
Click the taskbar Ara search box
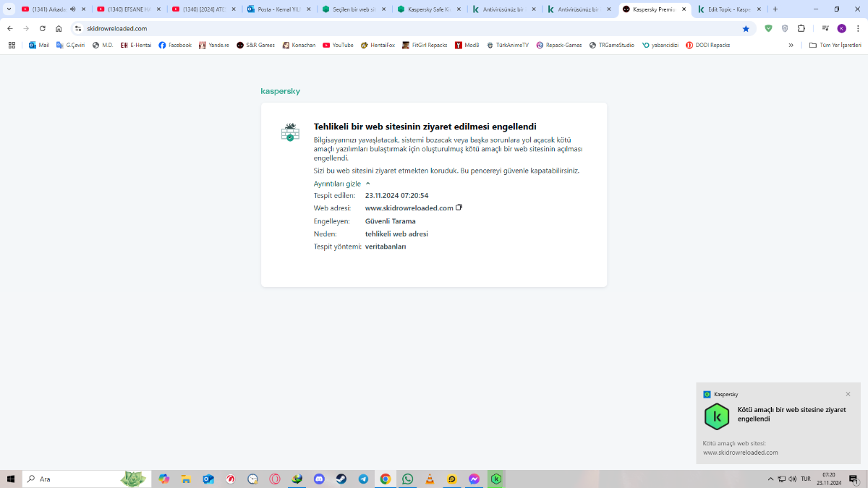[x=87, y=479]
